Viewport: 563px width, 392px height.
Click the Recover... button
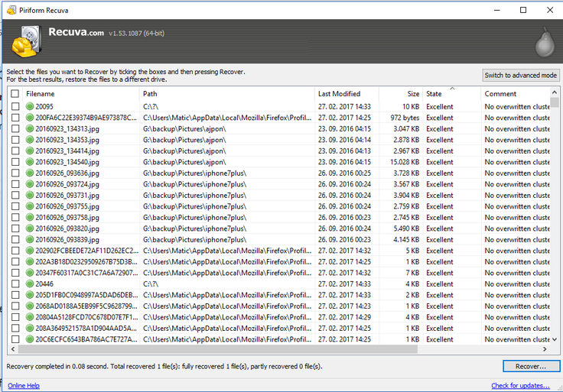531,366
